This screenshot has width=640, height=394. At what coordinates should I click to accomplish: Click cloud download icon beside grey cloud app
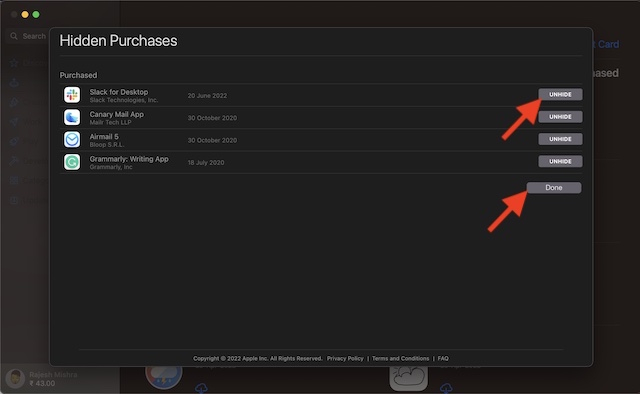click(446, 388)
